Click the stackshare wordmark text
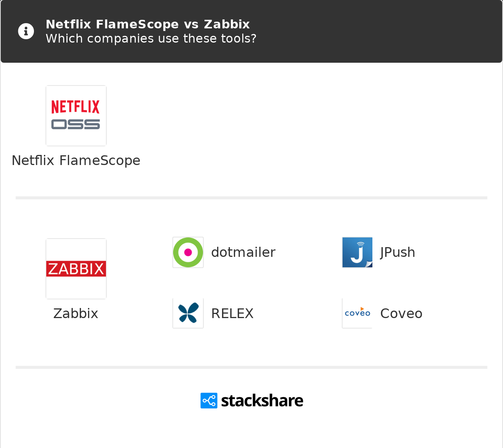This screenshot has width=503, height=448. (262, 401)
